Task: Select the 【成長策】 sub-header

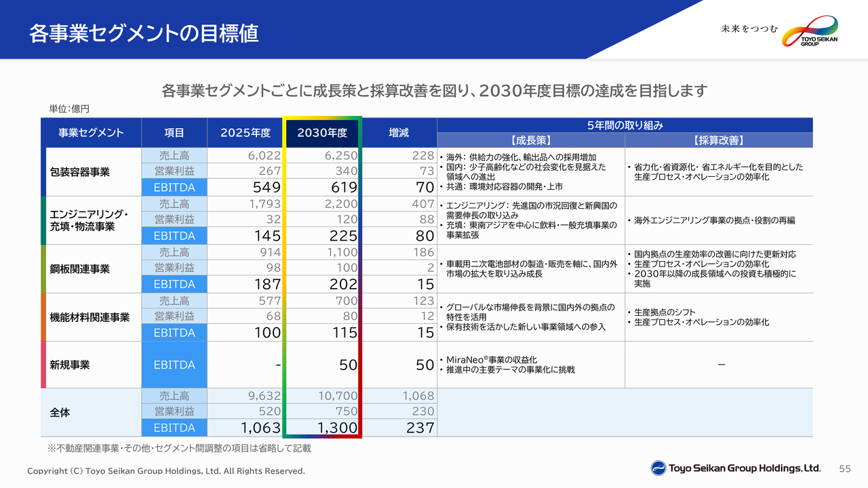Action: (x=531, y=140)
